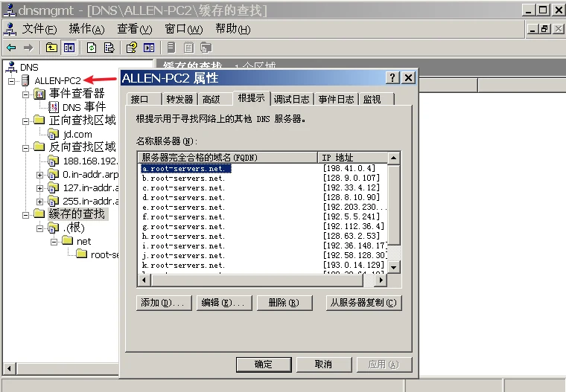Click the Up one level toolbar icon
The height and width of the screenshot is (392, 566).
pos(51,48)
